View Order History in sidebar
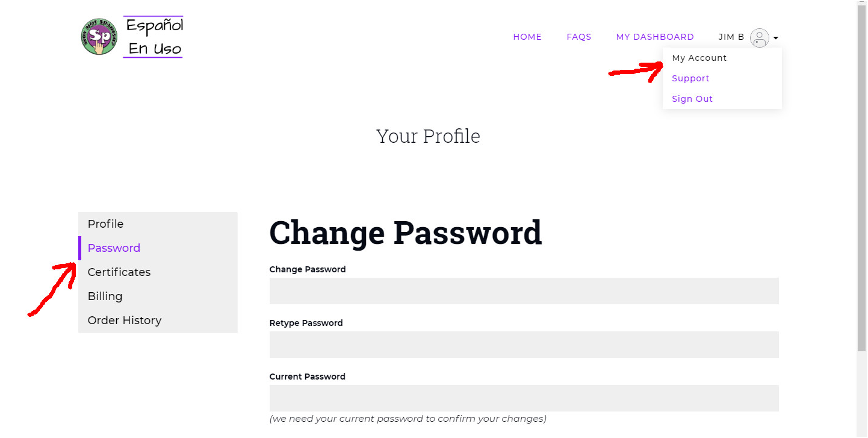Viewport: 868px width, 438px height. click(158, 321)
